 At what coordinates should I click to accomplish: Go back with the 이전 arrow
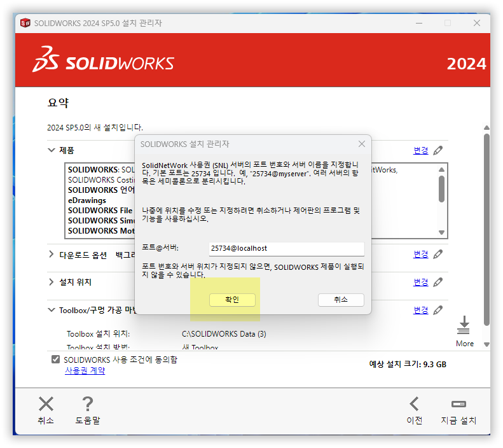click(414, 404)
